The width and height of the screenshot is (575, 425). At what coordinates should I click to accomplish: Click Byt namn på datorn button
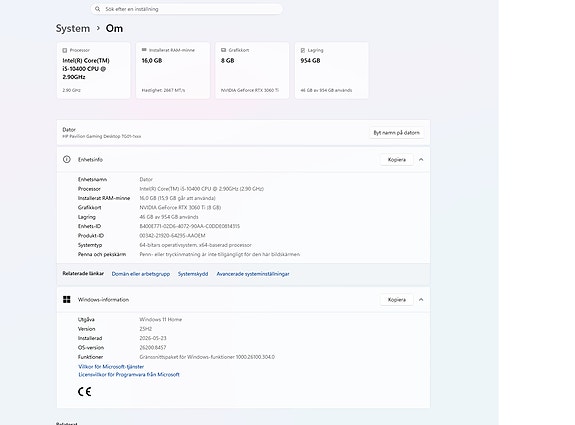coord(396,133)
